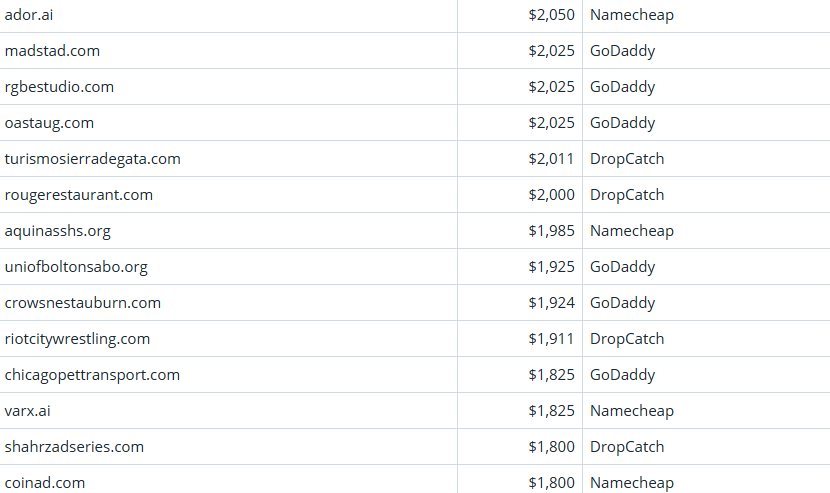Click the $2,011 price cell

coord(551,159)
